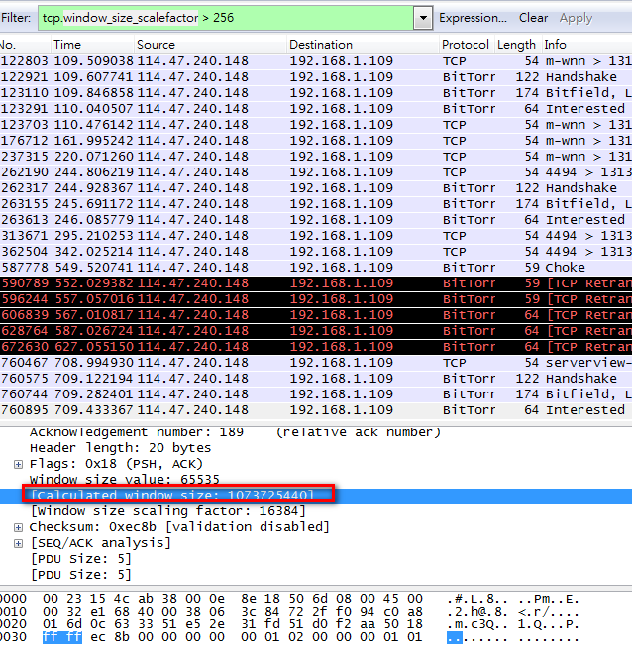Select packet number 362504
Image resolution: width=632 pixels, height=672 pixels.
coord(316,252)
